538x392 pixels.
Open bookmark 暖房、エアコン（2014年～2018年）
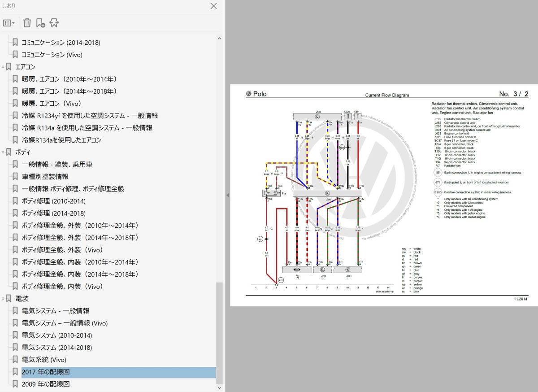tap(69, 91)
